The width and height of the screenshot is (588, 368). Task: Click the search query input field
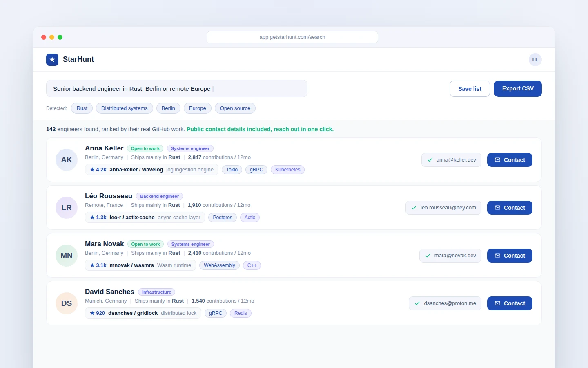point(177,89)
